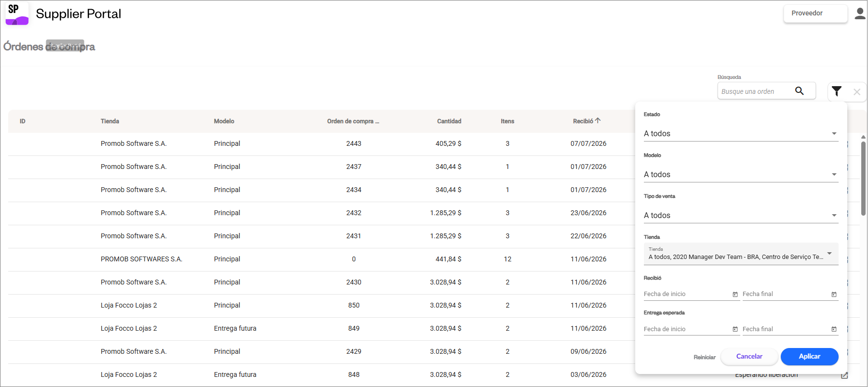Expand the Modelo filter dropdown

click(741, 174)
